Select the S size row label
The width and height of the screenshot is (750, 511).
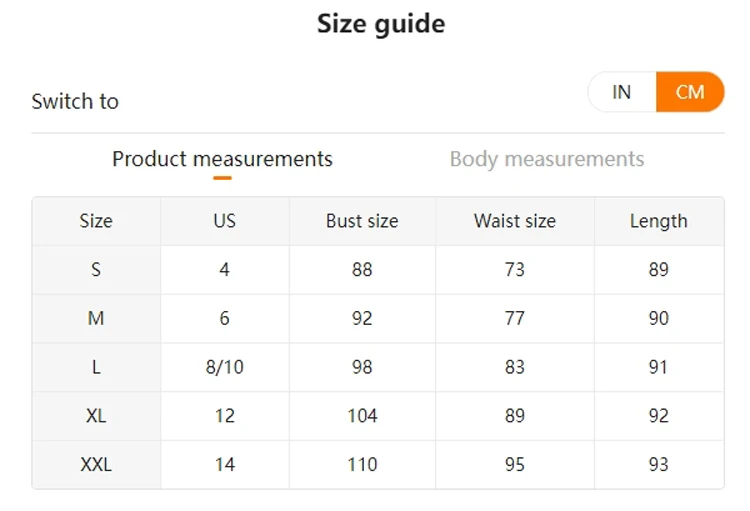[x=96, y=270]
